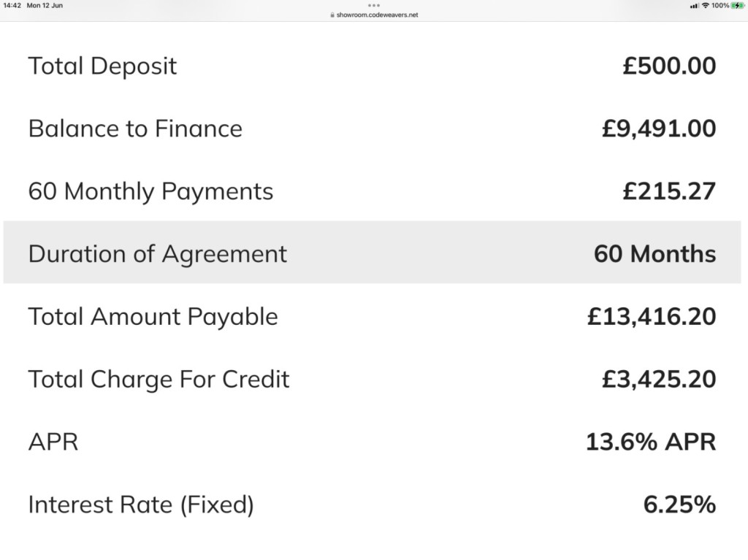748x560 pixels.
Task: Tap the three-dot multitasking icon
Action: click(x=374, y=6)
